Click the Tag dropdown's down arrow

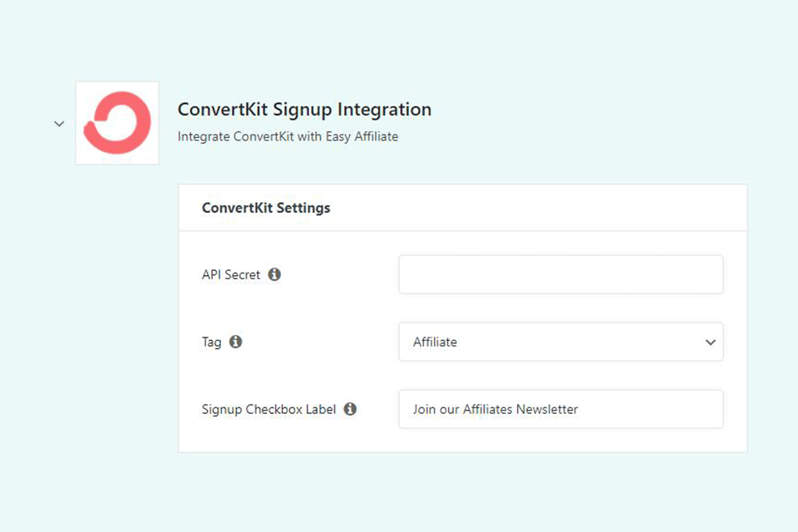coord(710,342)
